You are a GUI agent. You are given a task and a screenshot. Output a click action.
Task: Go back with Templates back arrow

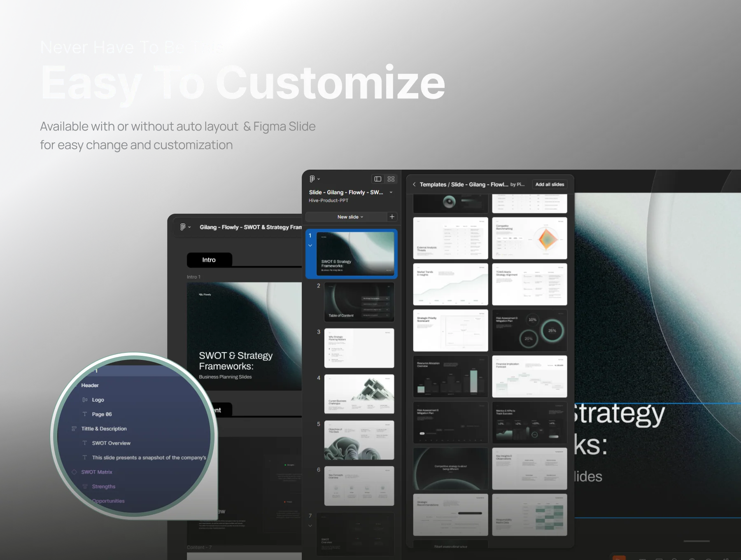coord(414,184)
